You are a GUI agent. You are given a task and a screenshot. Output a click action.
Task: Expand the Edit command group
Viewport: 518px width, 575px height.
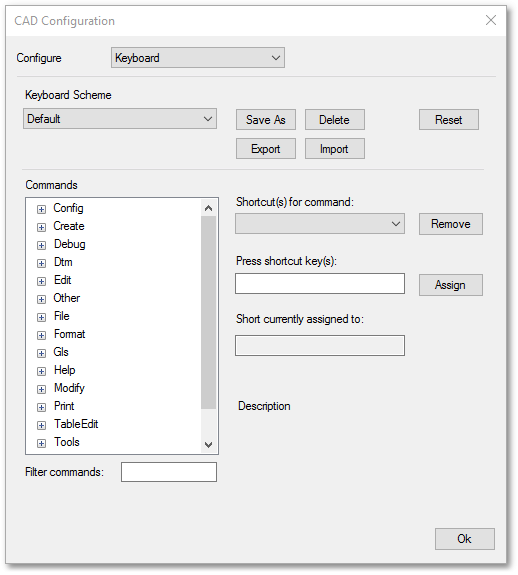[41, 281]
